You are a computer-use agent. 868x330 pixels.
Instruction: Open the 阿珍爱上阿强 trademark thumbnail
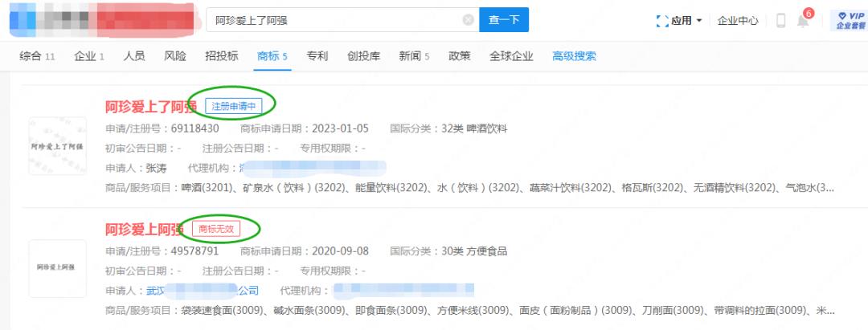57,268
